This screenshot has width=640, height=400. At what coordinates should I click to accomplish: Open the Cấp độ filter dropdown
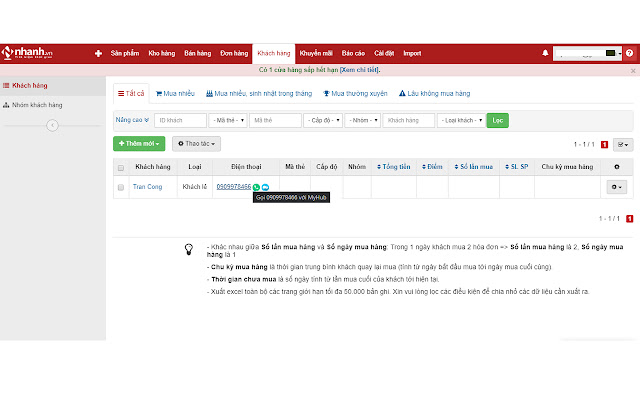[323, 120]
